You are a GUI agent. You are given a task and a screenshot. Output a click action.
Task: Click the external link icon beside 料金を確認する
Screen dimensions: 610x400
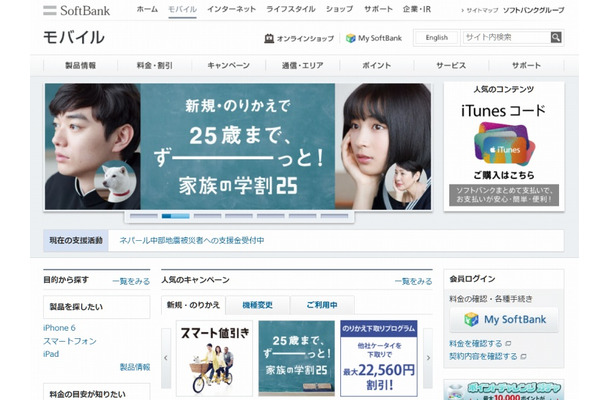(508, 344)
